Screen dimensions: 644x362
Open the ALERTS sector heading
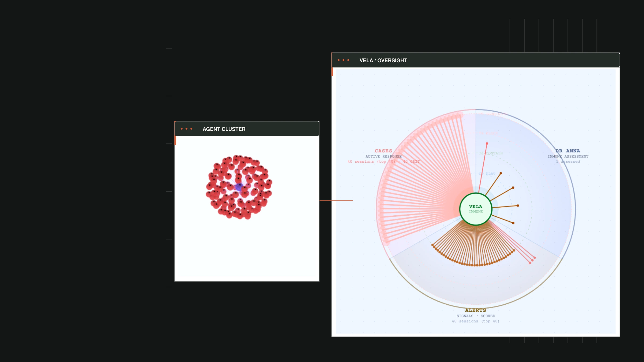click(x=475, y=310)
